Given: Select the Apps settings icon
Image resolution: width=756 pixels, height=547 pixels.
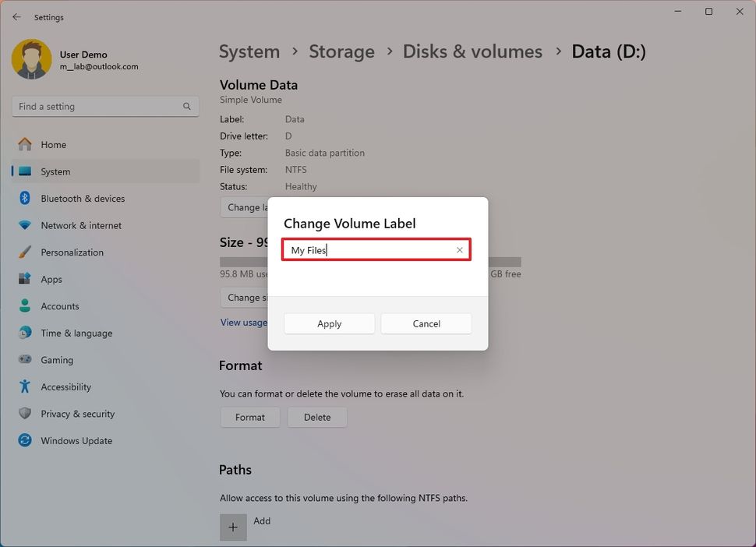Looking at the screenshot, I should (51, 279).
